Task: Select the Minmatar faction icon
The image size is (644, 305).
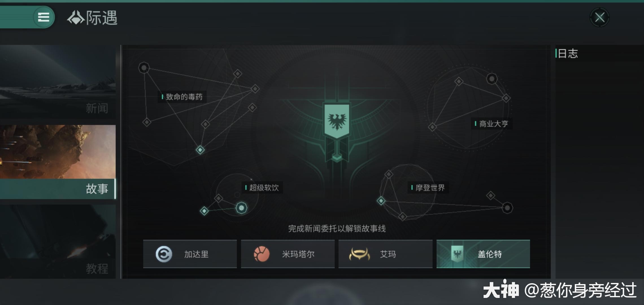Action: pos(261,254)
